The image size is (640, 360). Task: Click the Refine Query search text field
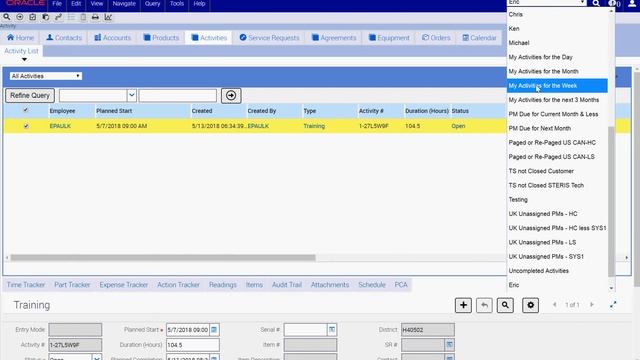pyautogui.click(x=178, y=96)
